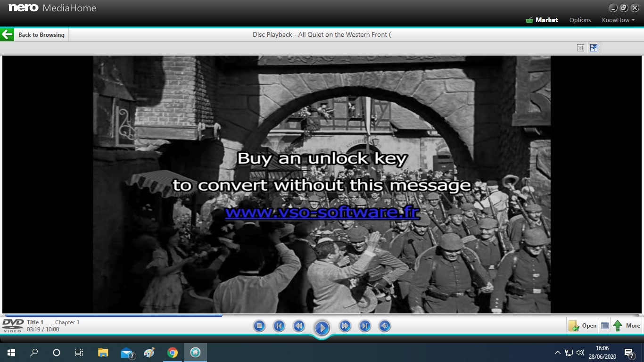Open the Mail app on taskbar
Viewport: 644px width, 362px height.
[x=126, y=352]
